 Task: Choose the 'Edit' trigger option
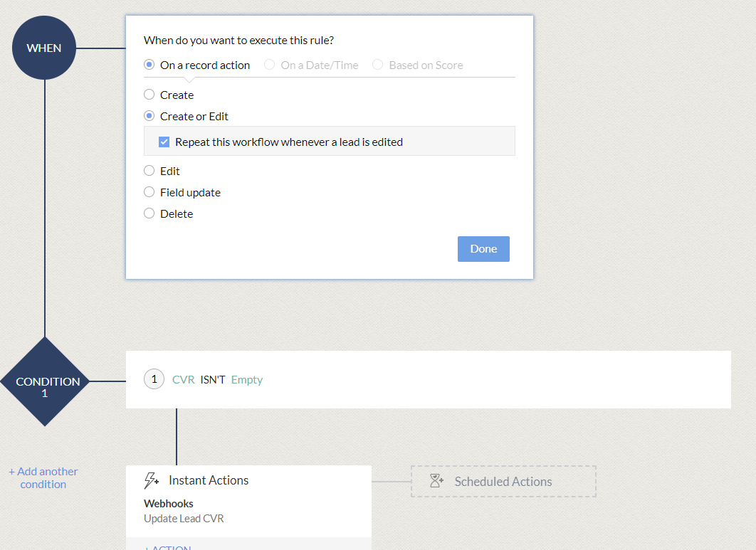tap(149, 171)
